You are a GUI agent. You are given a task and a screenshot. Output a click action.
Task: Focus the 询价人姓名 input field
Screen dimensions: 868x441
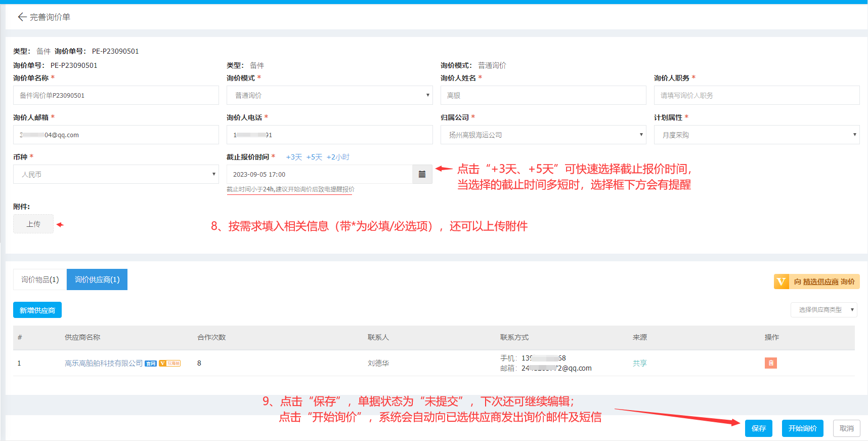tap(543, 95)
